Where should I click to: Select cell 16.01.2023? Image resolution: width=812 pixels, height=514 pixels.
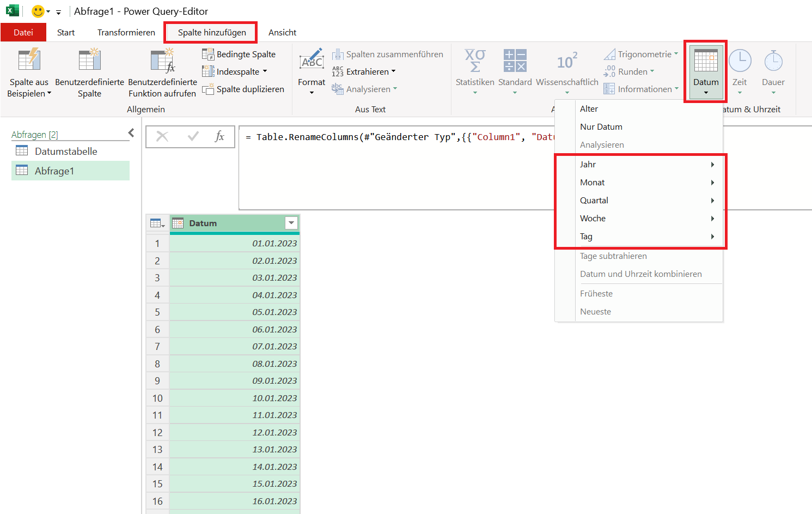[235, 501]
